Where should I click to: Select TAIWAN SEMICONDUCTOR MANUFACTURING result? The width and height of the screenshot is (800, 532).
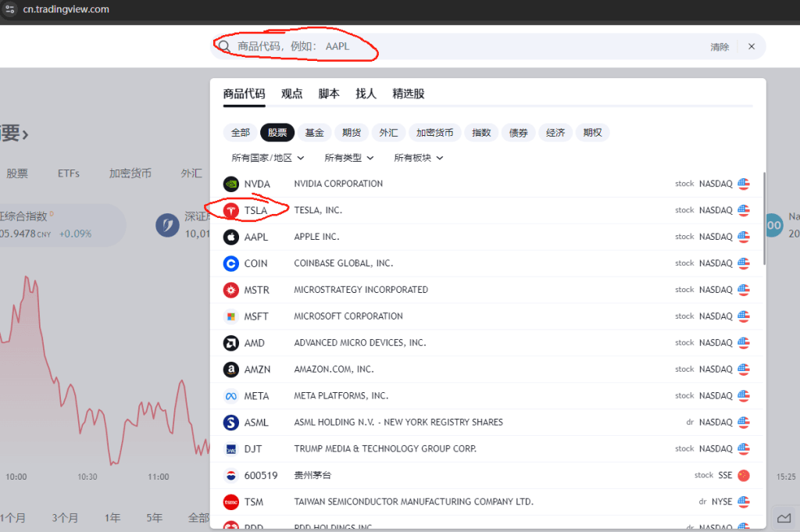click(414, 502)
